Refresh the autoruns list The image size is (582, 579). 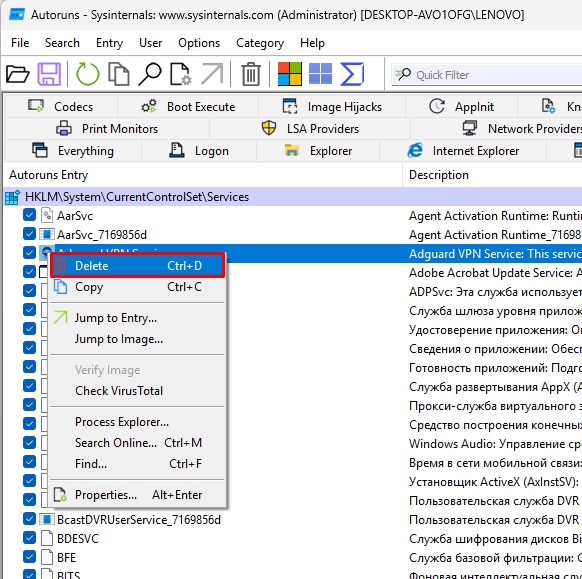point(88,74)
